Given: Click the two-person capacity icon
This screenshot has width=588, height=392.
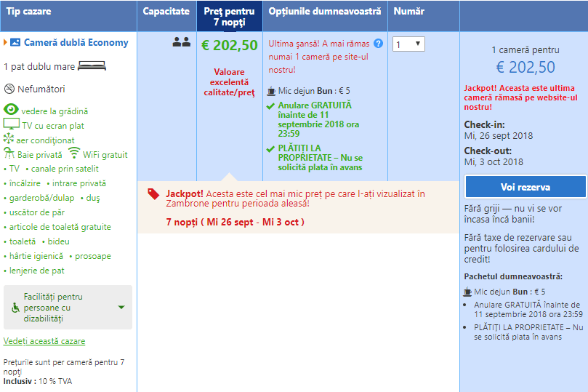Looking at the screenshot, I should tap(181, 43).
